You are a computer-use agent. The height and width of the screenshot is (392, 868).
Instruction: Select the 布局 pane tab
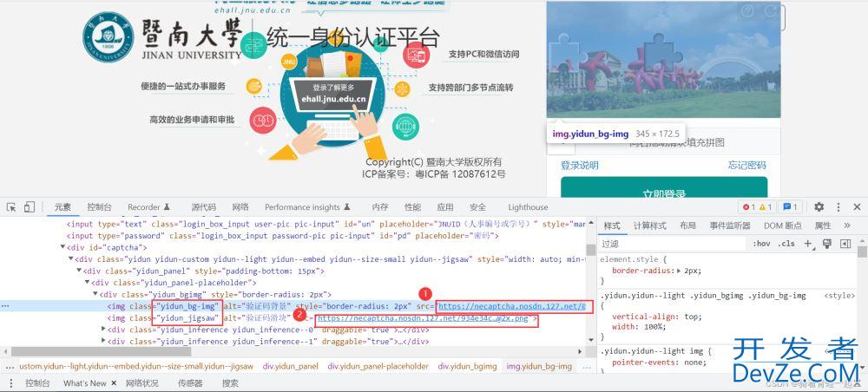(687, 225)
